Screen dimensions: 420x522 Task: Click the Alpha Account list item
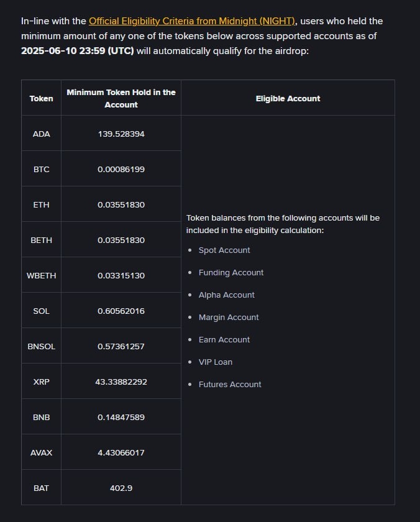coord(227,295)
